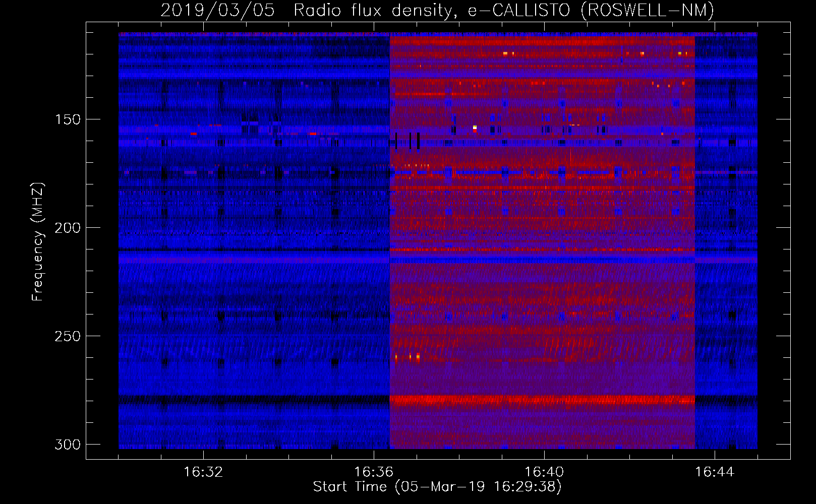Viewport: 816px width, 504px height.
Task: Click the '16:40' time tick label
Action: point(544,472)
